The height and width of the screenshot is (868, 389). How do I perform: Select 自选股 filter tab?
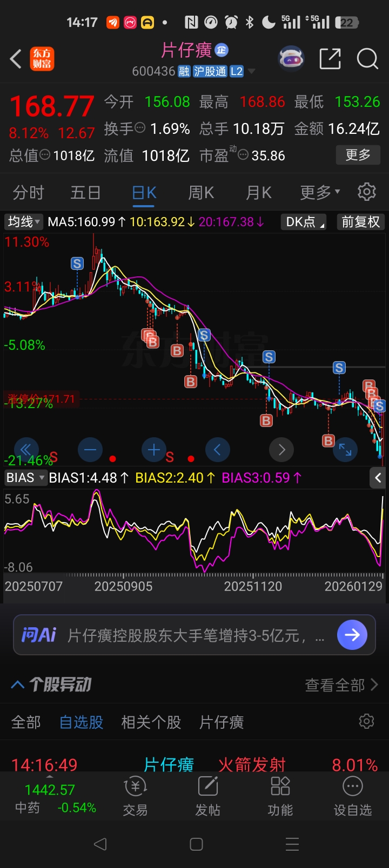click(x=81, y=722)
